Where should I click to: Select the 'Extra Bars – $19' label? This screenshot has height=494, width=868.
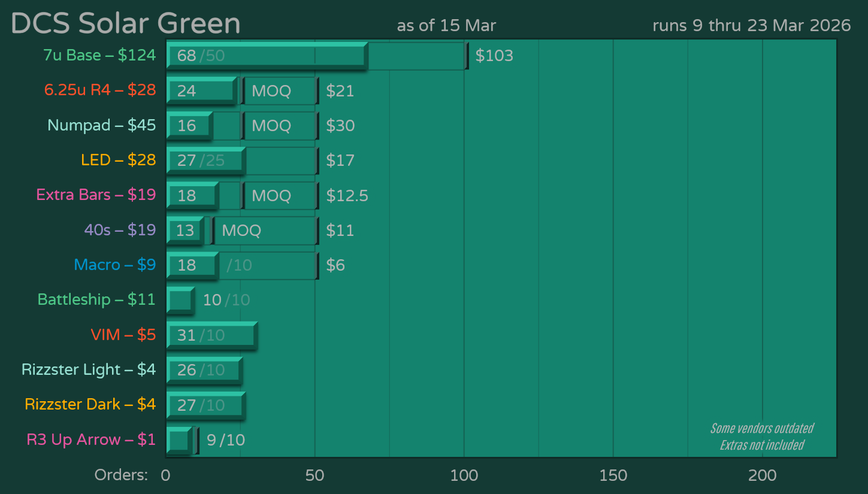pos(96,195)
